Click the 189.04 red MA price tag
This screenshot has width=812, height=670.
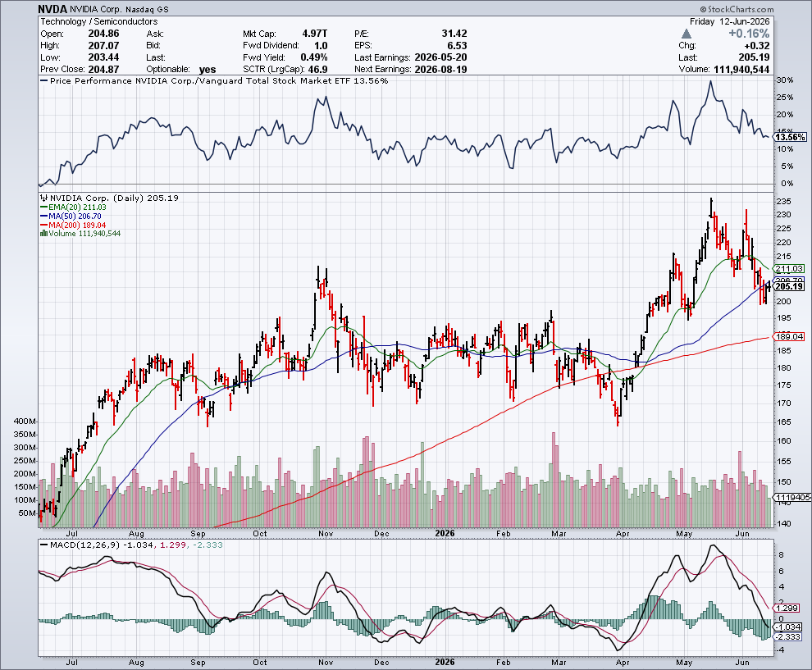(x=789, y=336)
